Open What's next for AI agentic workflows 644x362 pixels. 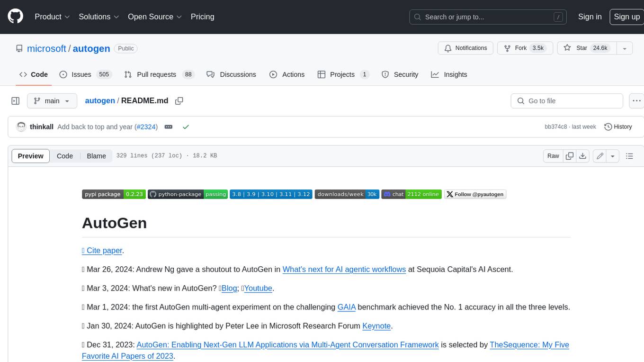pos(344,269)
